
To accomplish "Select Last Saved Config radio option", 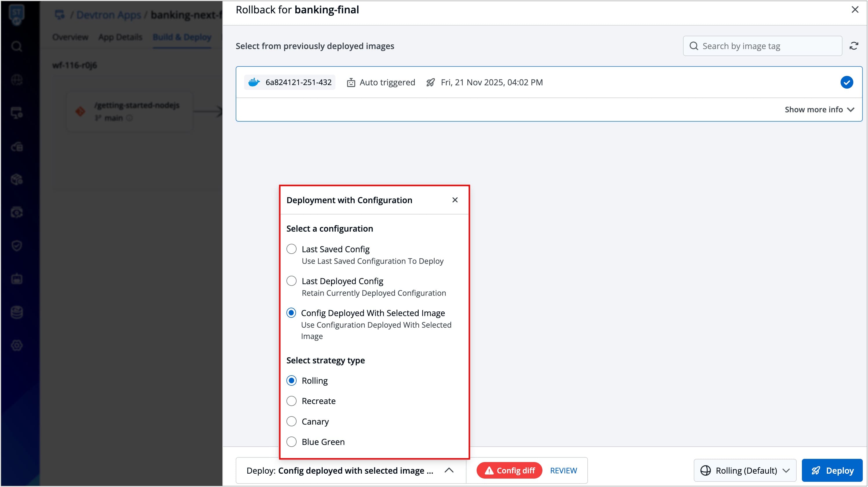I will click(291, 249).
